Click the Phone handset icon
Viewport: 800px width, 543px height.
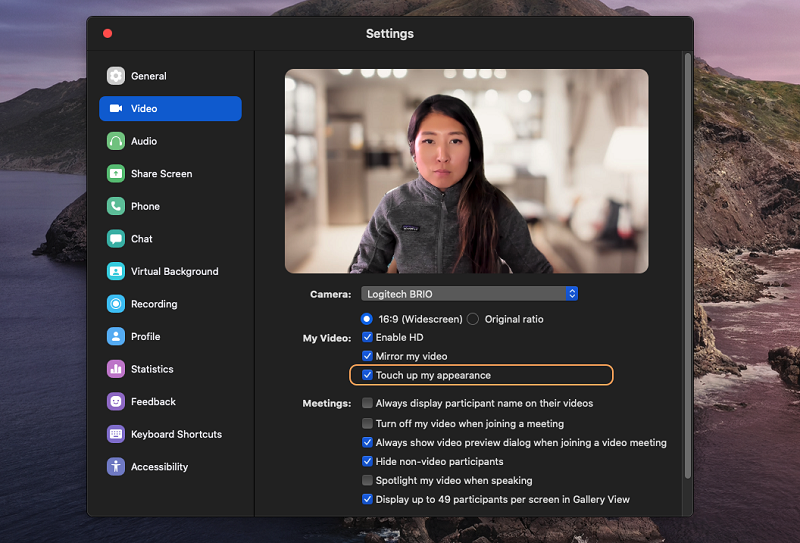(116, 206)
